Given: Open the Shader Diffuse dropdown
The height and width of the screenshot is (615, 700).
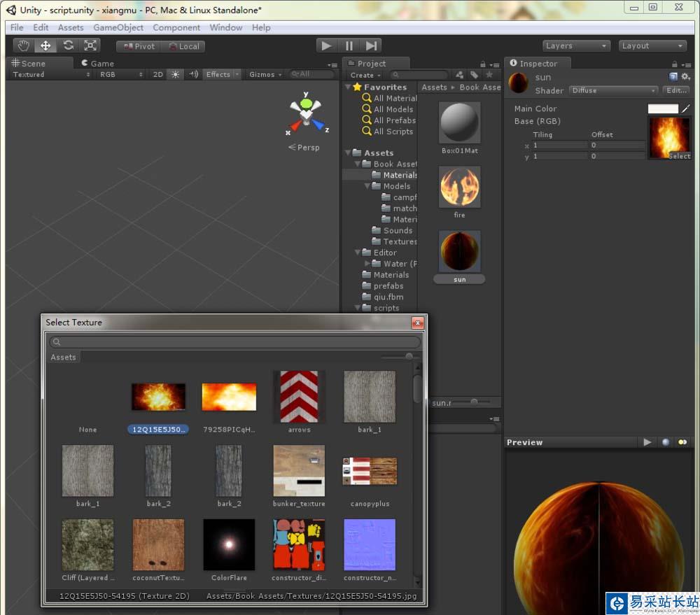Looking at the screenshot, I should click(x=613, y=90).
